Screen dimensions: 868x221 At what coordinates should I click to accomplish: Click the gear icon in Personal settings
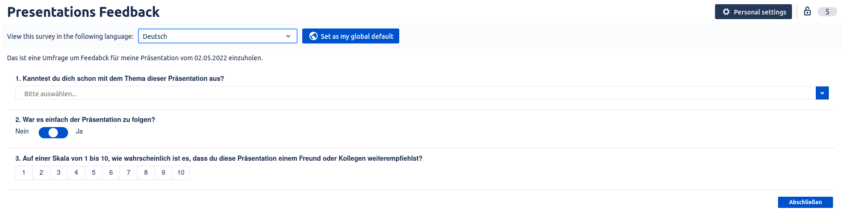(x=726, y=12)
